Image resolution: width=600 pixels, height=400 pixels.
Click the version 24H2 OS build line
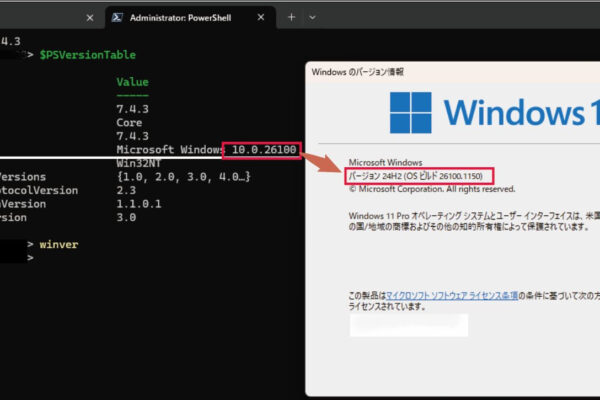[x=415, y=176]
